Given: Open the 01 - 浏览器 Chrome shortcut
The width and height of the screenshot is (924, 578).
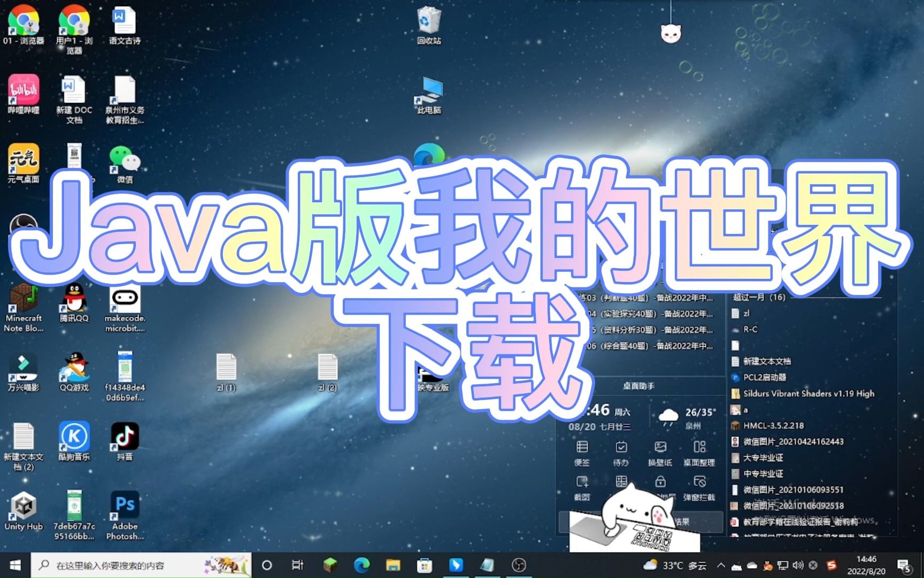Looking at the screenshot, I should click(x=23, y=25).
